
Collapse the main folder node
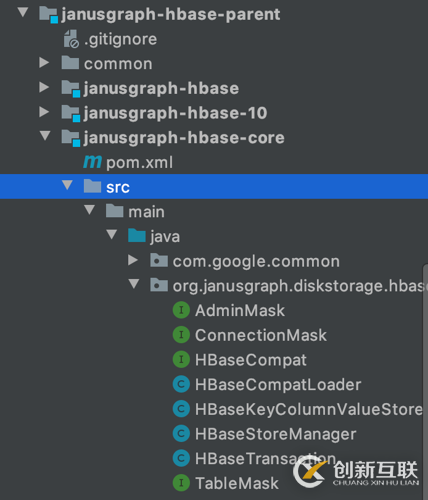(x=89, y=210)
